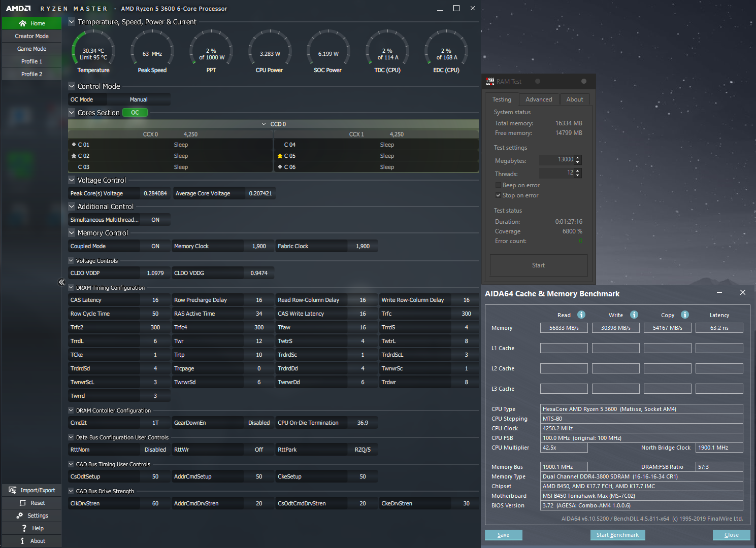Click the Close button in AIDA64
Image resolution: width=756 pixels, height=548 pixels.
[x=732, y=535]
